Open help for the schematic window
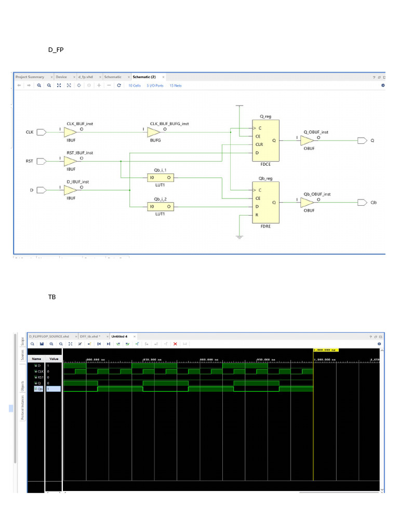This screenshot has height=532, width=399. 374,77
